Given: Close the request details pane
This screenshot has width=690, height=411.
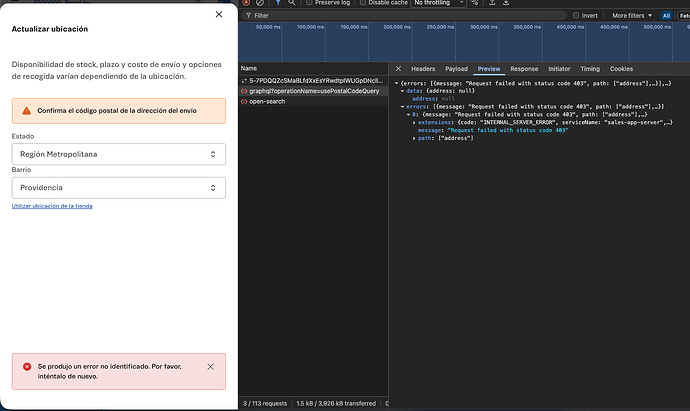Looking at the screenshot, I should tap(400, 68).
